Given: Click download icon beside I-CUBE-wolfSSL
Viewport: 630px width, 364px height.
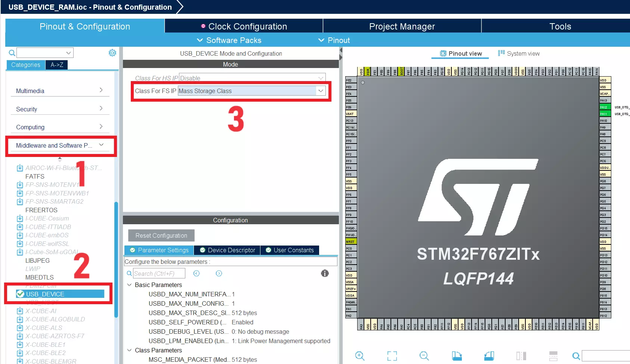Looking at the screenshot, I should click(20, 244).
